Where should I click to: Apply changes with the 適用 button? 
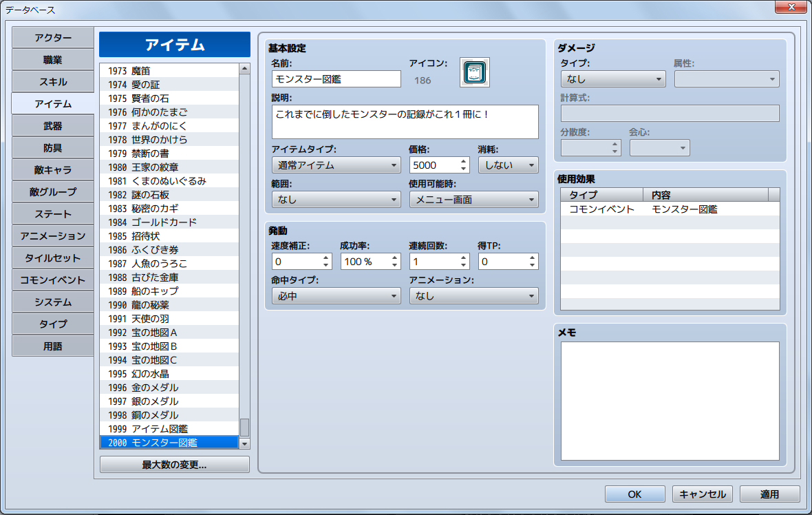pos(769,494)
